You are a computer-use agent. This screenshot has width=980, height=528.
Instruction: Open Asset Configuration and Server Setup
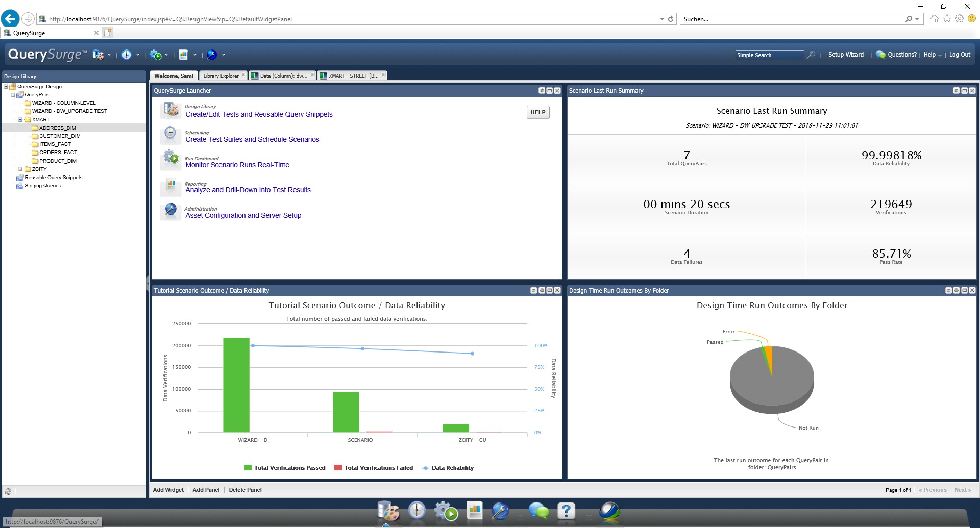pos(243,216)
